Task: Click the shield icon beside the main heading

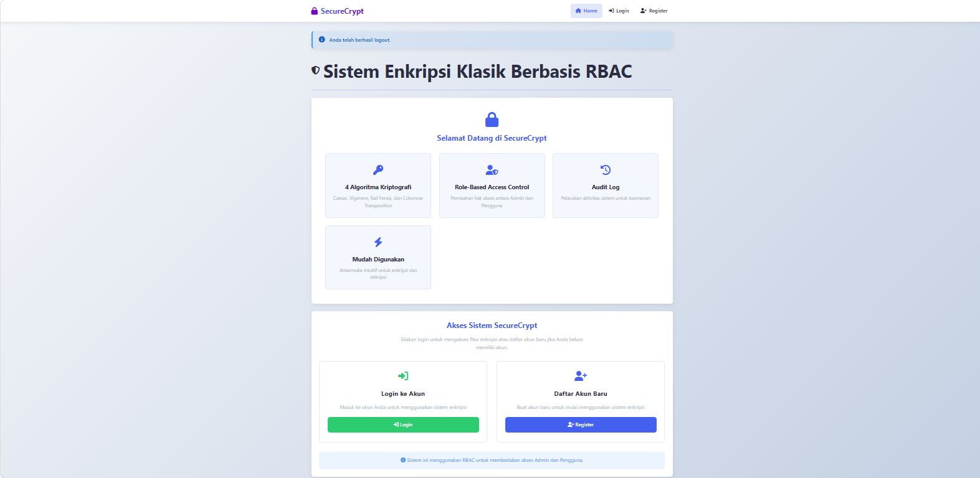Action: [x=315, y=71]
